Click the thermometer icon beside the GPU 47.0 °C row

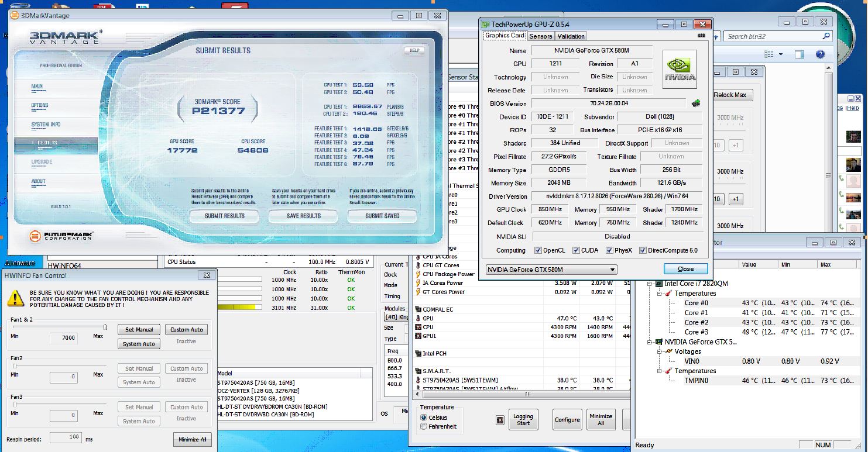(418, 319)
